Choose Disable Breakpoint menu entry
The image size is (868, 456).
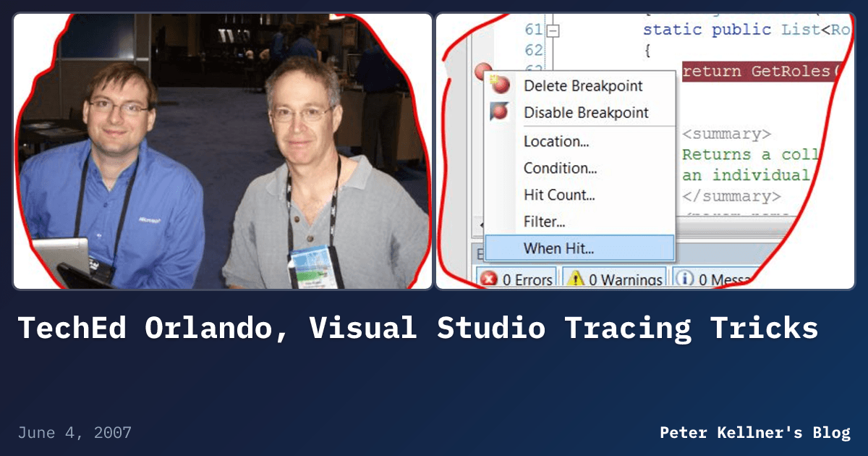[586, 112]
